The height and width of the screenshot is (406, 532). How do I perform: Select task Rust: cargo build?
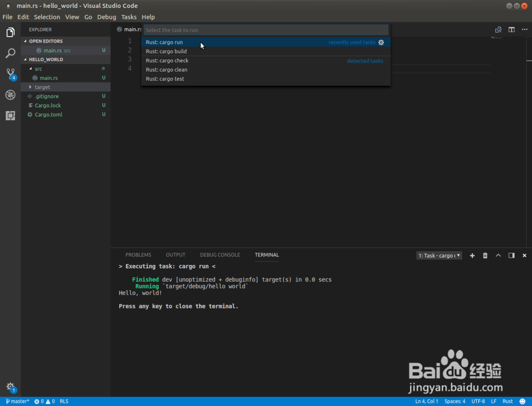click(x=265, y=51)
